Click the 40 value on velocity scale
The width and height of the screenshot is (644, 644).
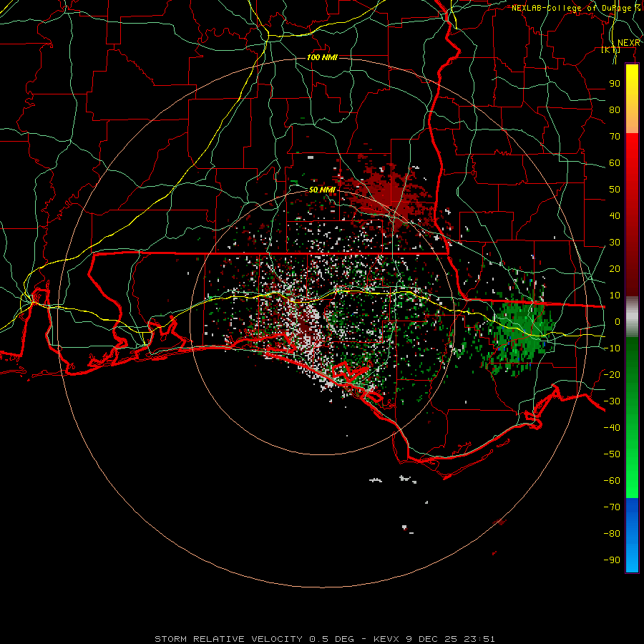click(x=615, y=216)
